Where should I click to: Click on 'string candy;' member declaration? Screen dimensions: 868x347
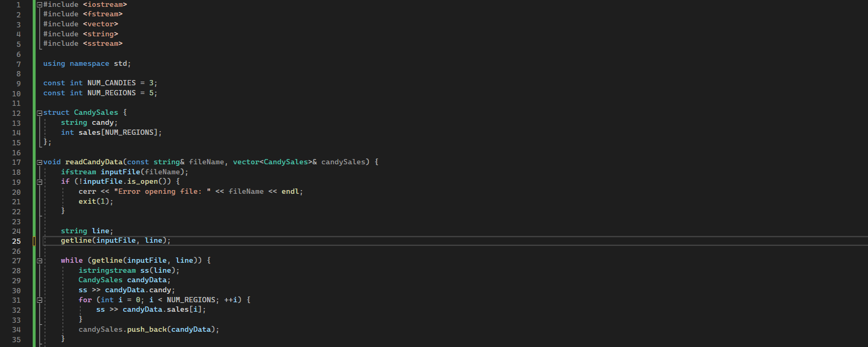pos(90,123)
